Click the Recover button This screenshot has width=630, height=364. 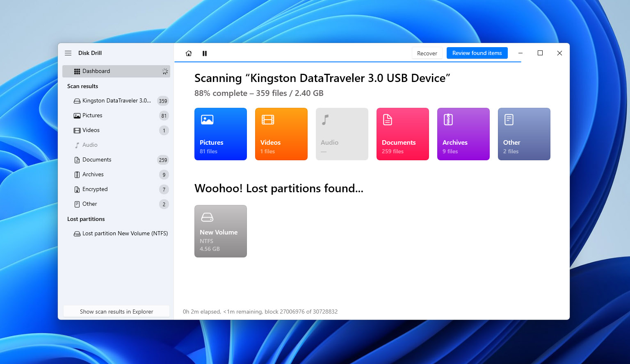427,53
